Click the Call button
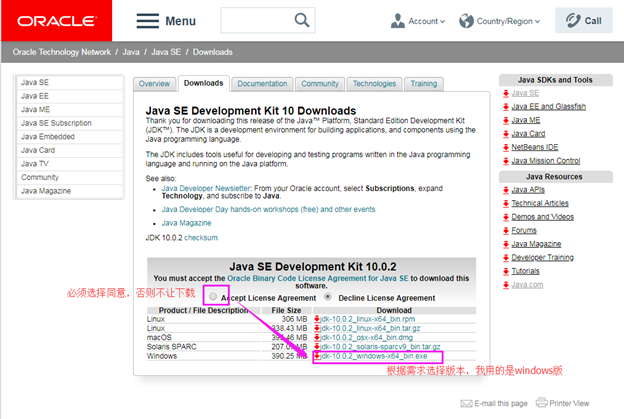The image size is (624, 419). click(583, 20)
